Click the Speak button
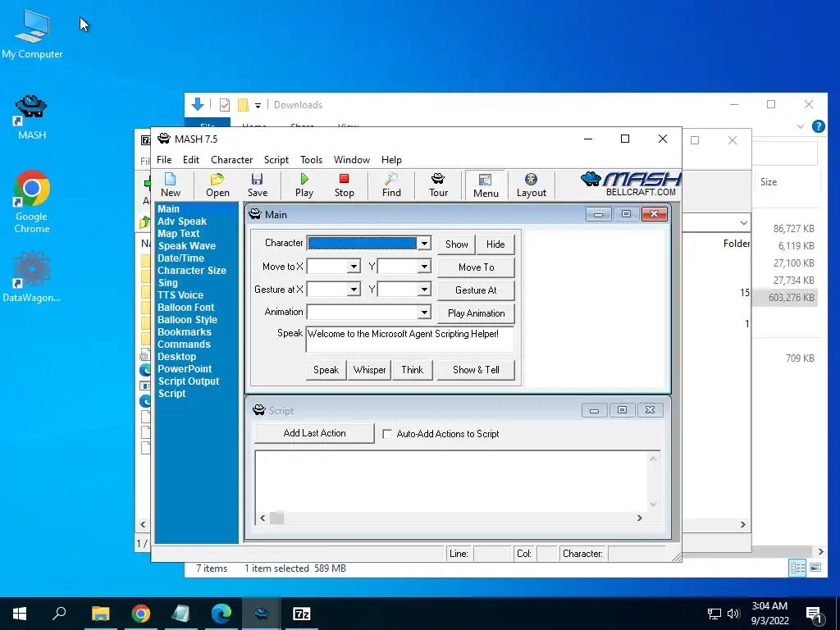Image resolution: width=840 pixels, height=630 pixels. point(326,370)
